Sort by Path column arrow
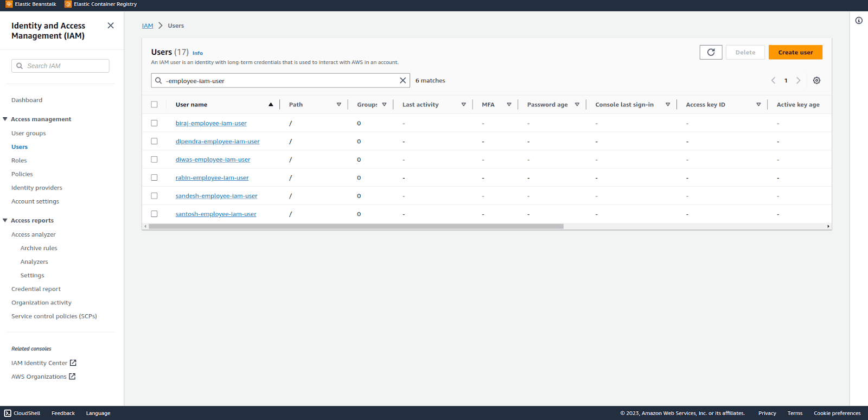The height and width of the screenshot is (420, 868). point(339,105)
